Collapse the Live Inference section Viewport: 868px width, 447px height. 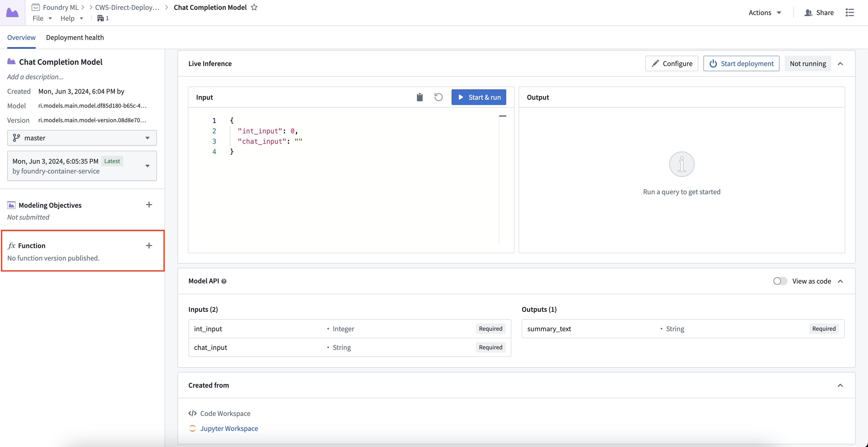(840, 64)
